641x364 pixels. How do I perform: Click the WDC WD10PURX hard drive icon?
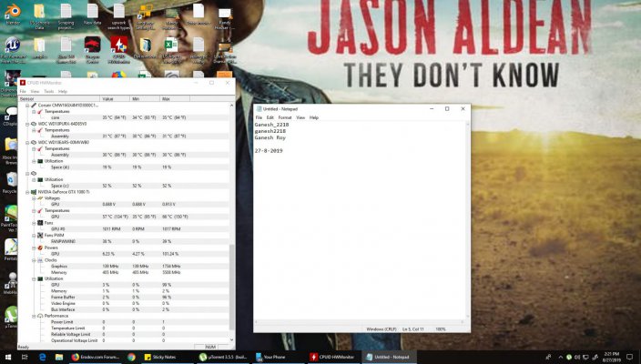34,124
